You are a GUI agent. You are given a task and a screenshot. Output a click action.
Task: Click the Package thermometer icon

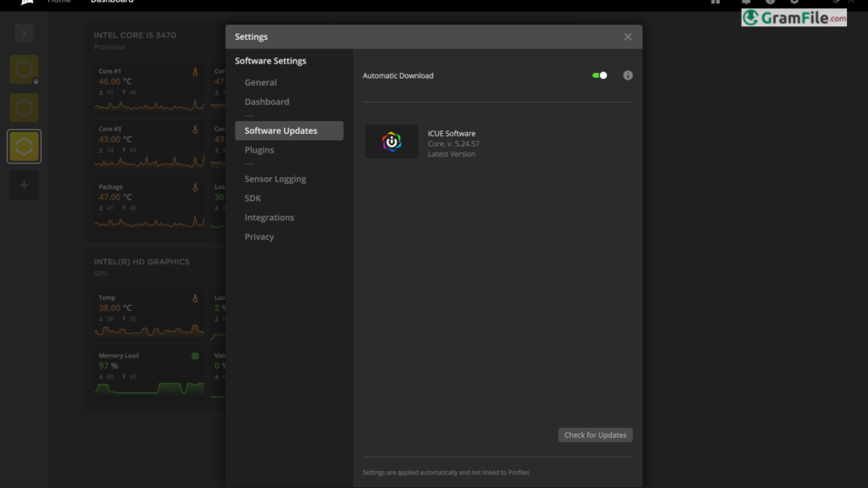[195, 187]
